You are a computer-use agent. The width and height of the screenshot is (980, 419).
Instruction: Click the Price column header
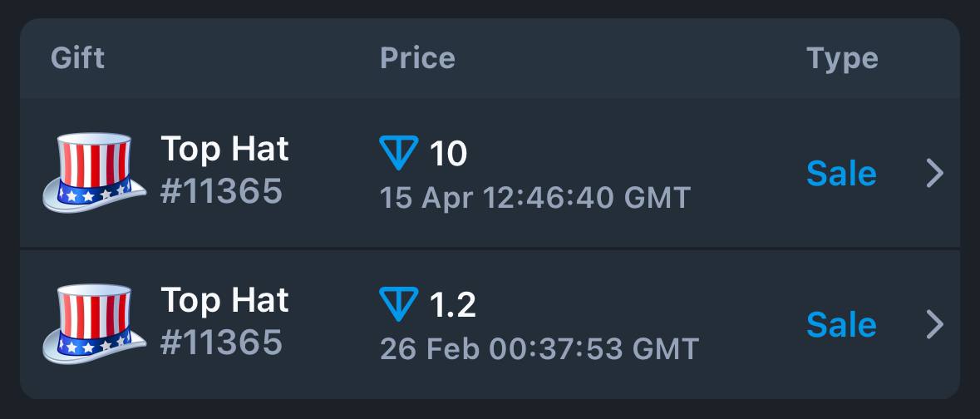point(417,58)
